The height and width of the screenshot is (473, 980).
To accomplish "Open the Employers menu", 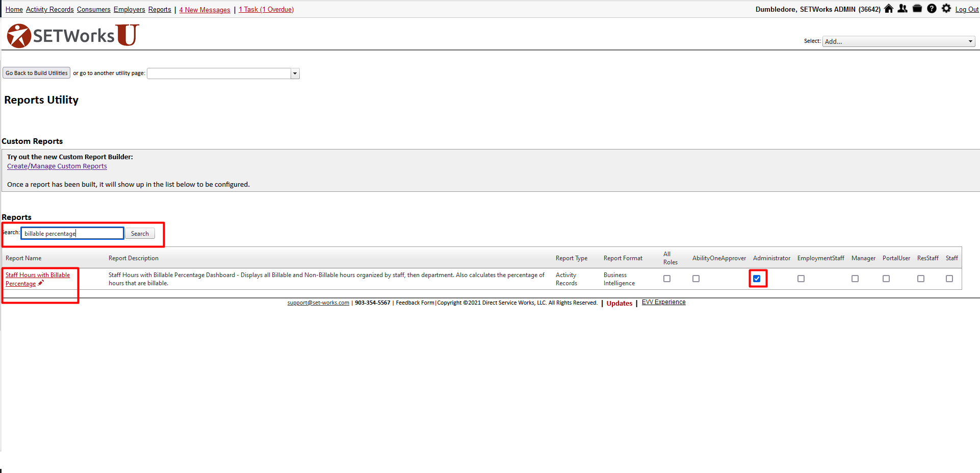I will pyautogui.click(x=130, y=10).
